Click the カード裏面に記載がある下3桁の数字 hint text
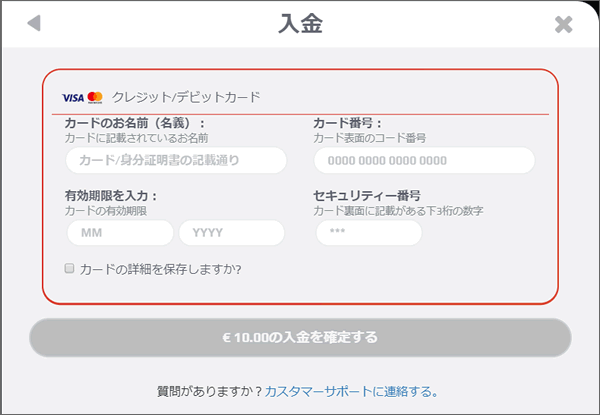 (398, 211)
